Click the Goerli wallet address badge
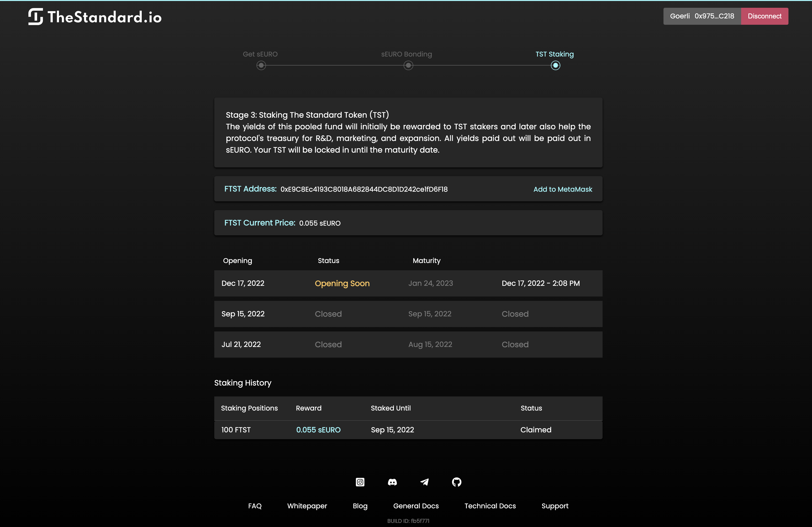Screen dimensions: 812x527 click(702, 16)
